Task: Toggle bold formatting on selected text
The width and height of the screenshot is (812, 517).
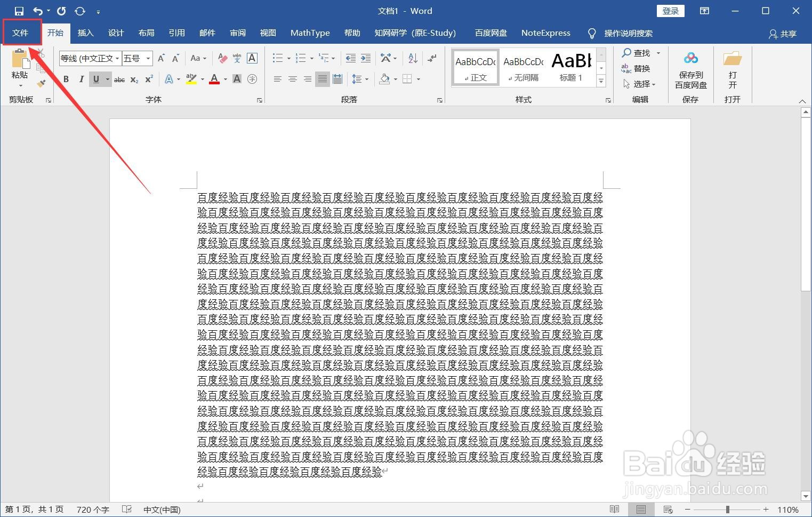Action: pyautogui.click(x=65, y=79)
